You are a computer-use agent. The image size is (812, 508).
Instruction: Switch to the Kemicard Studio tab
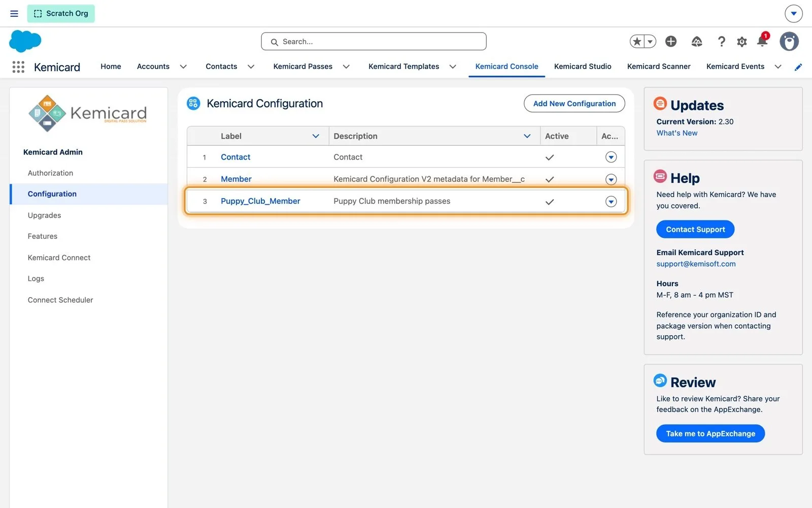coord(583,67)
